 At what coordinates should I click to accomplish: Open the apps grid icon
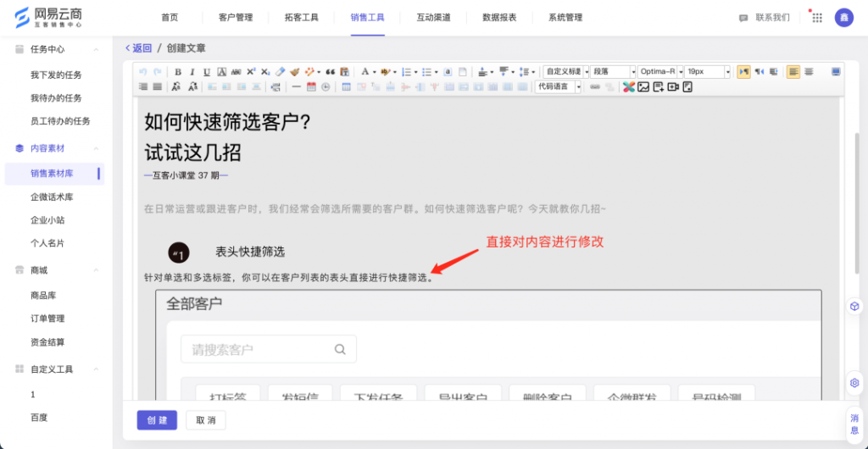(x=817, y=18)
